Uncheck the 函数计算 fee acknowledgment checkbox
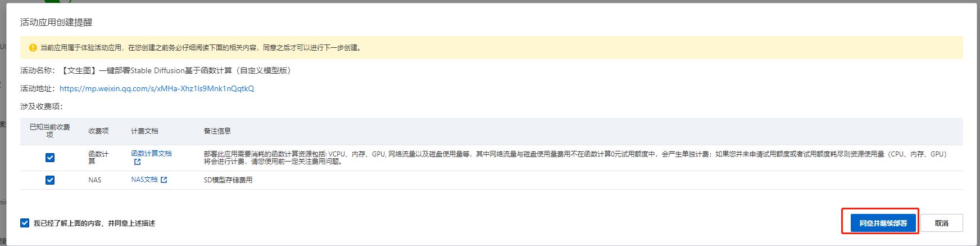 click(x=50, y=158)
